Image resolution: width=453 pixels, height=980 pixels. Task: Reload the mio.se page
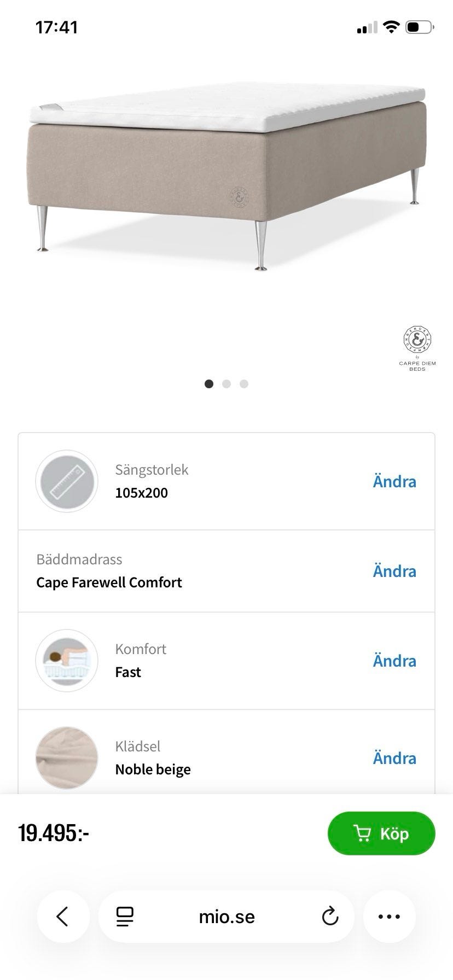click(x=330, y=917)
